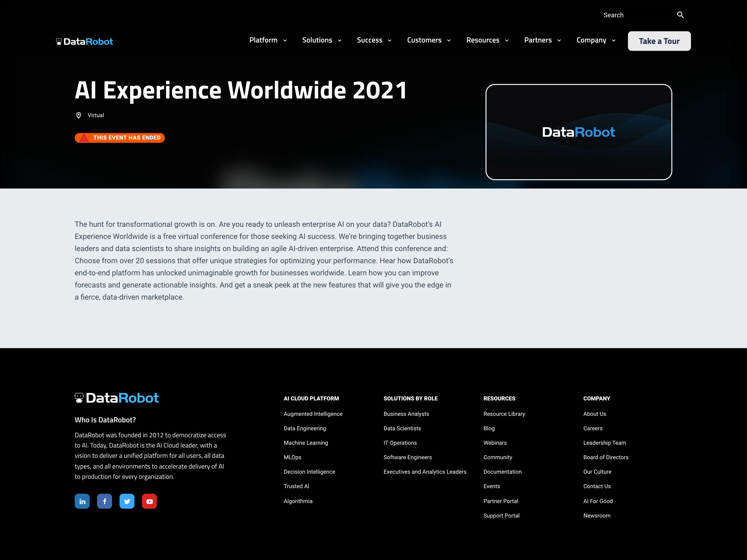
Task: Open the Support Portal footer link
Action: (501, 515)
